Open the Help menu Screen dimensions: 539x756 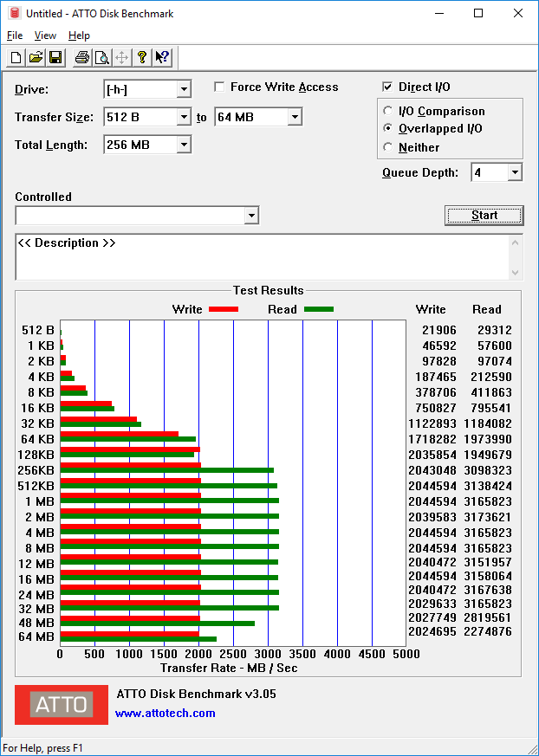[79, 36]
